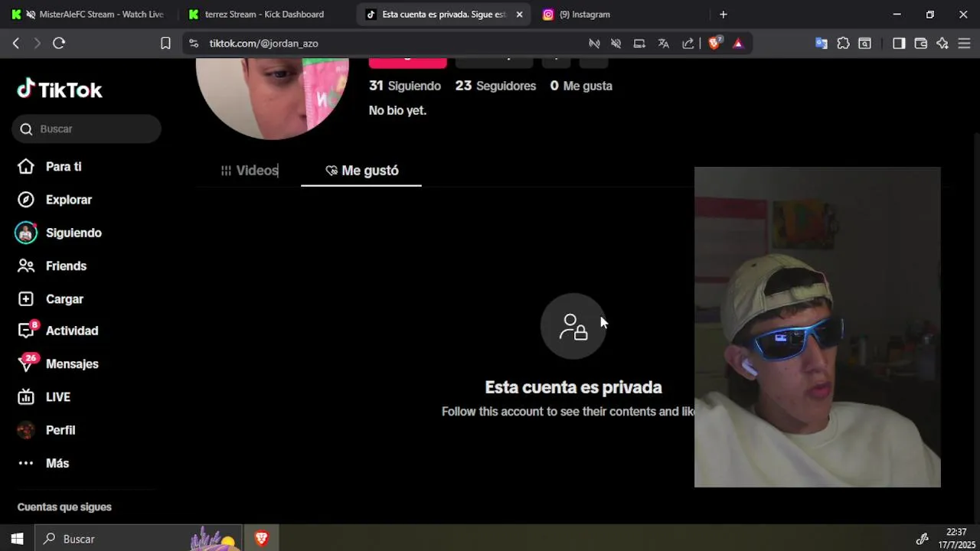
Task: Focus the TikTok Buscar search field
Action: point(87,129)
